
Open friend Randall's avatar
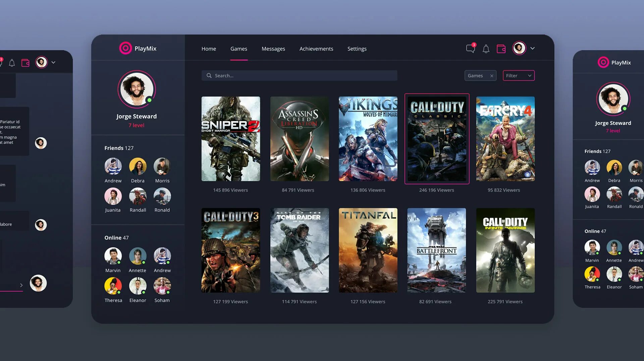(138, 196)
